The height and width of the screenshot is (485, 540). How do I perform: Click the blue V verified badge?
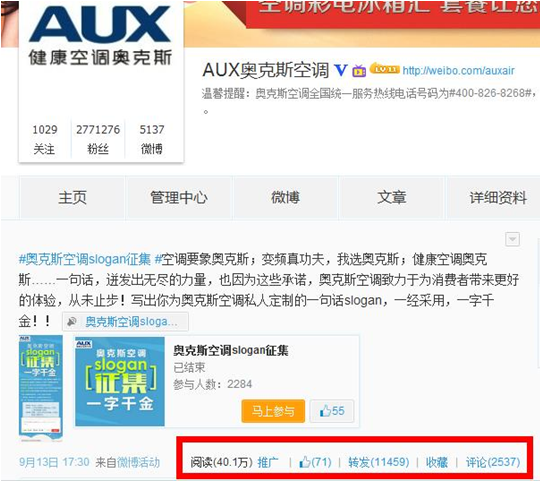coord(341,71)
